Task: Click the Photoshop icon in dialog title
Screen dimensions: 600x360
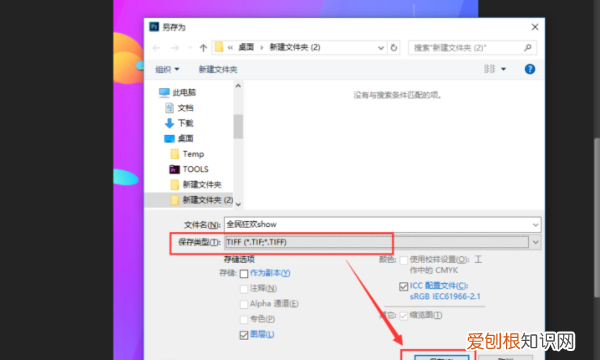Action: (x=154, y=26)
